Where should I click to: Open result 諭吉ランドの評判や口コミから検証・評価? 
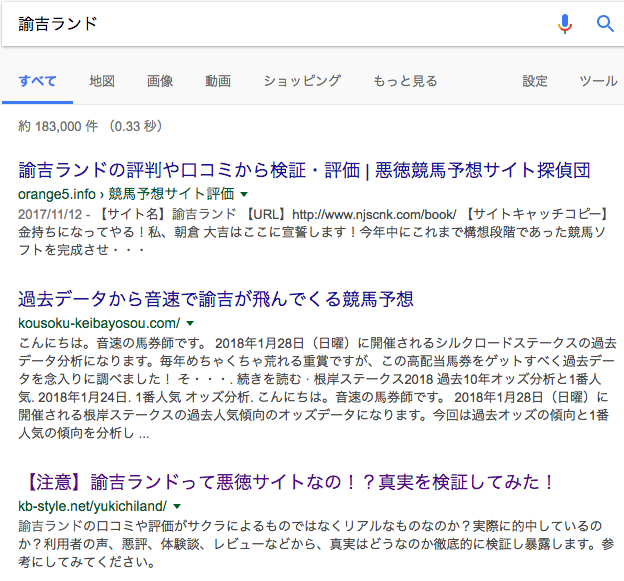304,170
